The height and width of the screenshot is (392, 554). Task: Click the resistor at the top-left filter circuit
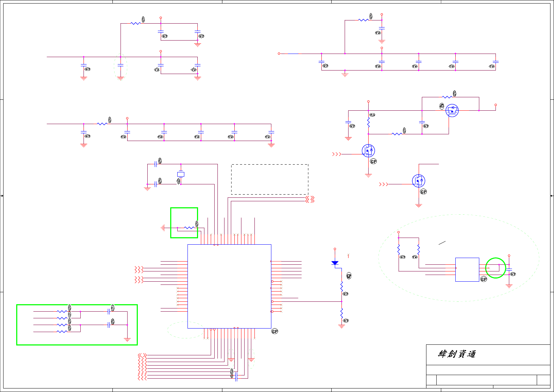click(x=136, y=24)
